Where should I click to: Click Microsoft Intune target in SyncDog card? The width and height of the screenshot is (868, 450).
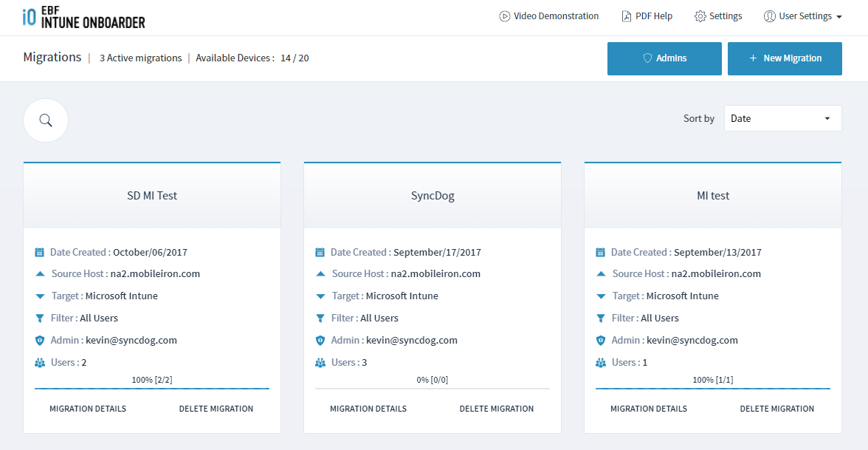[402, 296]
